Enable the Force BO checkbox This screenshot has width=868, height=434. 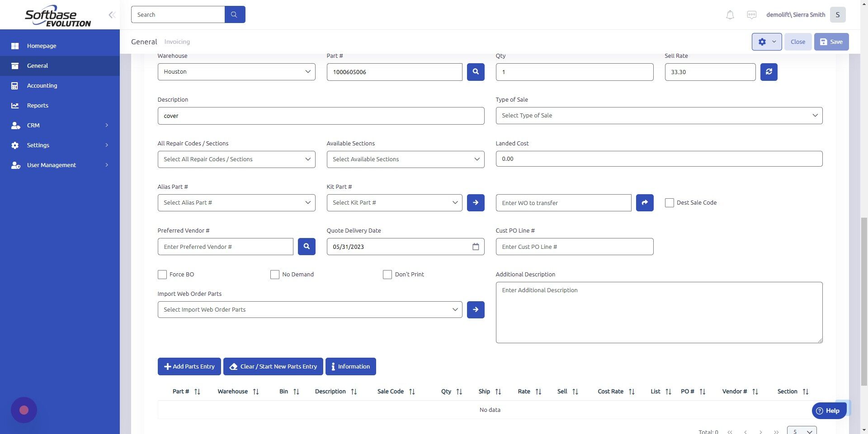(162, 274)
